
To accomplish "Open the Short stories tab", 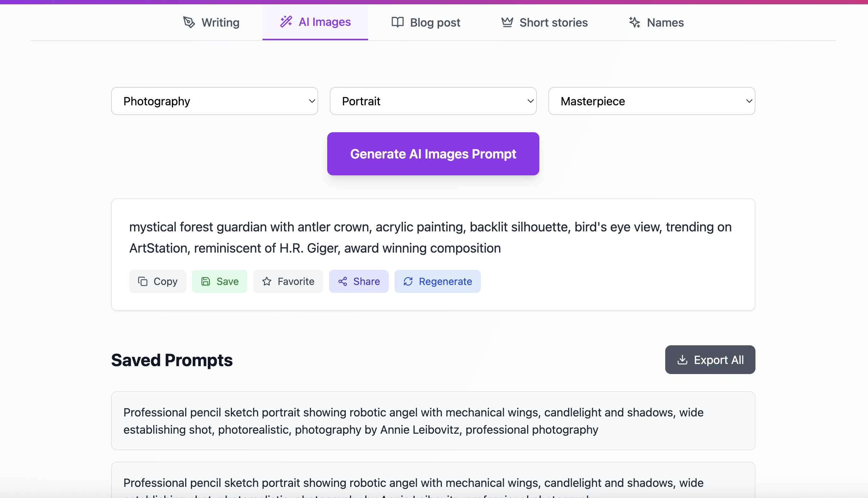I will (544, 22).
